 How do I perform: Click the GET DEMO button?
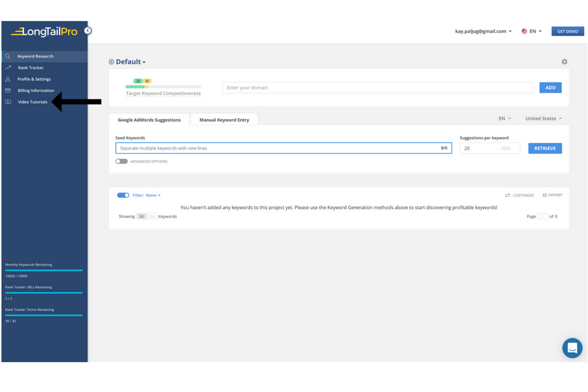(567, 31)
